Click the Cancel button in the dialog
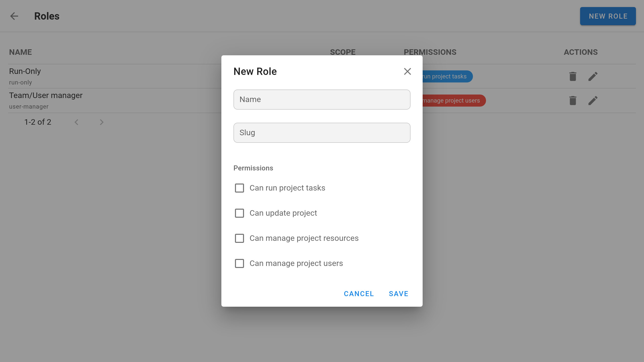644x362 pixels. [359, 294]
